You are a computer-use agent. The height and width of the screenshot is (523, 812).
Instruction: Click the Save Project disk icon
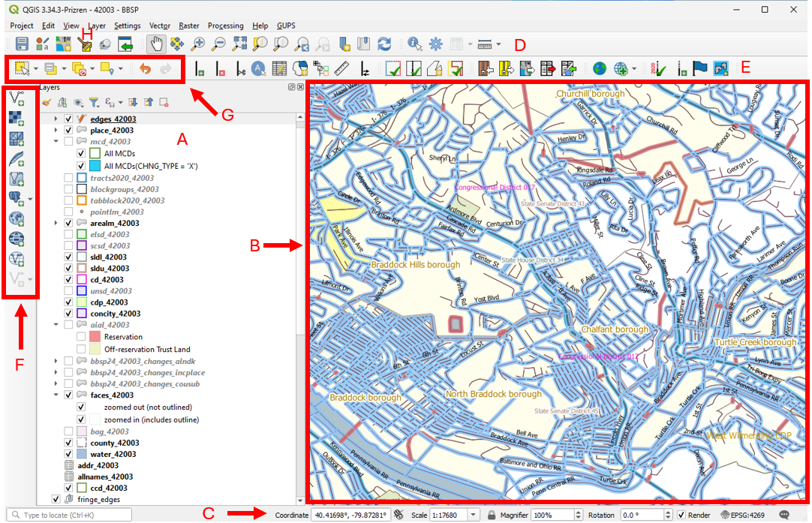point(22,44)
